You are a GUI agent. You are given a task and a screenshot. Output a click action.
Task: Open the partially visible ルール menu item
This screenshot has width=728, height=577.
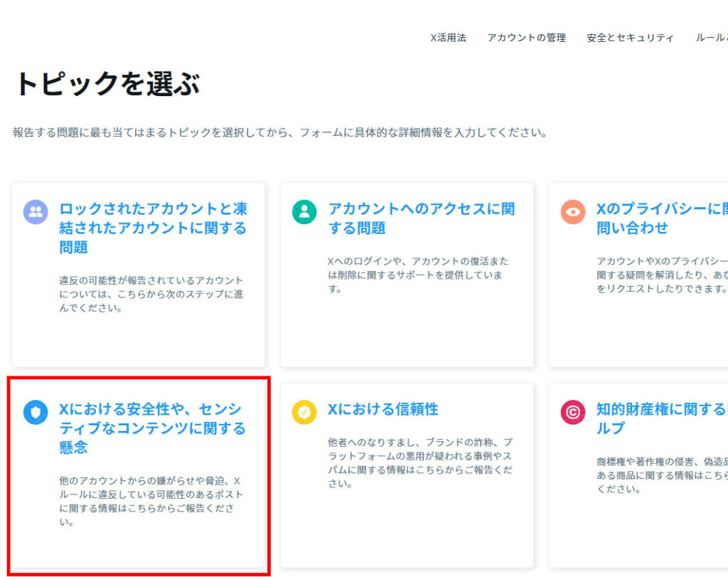click(711, 38)
